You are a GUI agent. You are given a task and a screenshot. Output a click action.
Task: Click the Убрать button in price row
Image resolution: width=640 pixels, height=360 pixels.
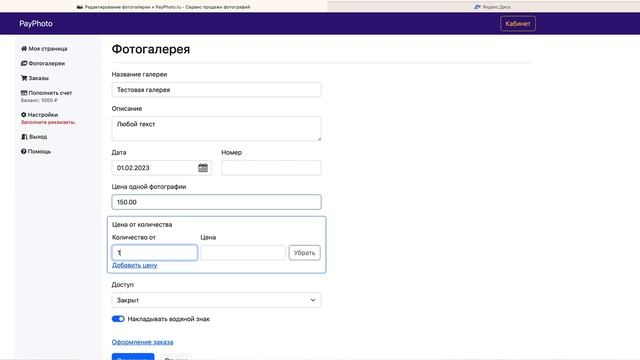coord(304,253)
